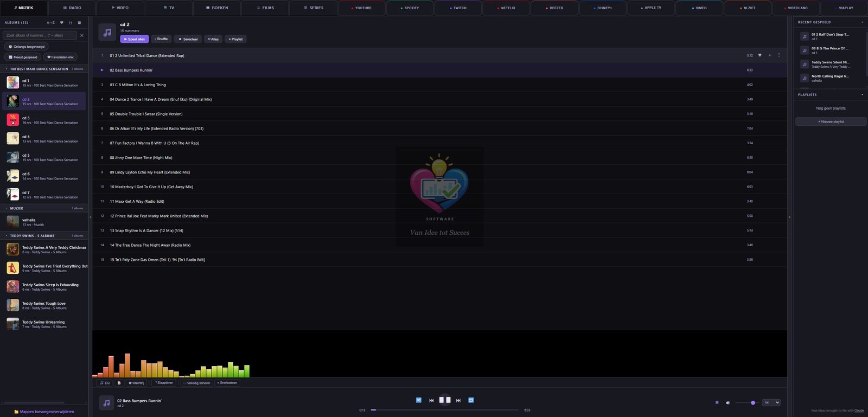
Task: Focus the album search field
Action: point(40,35)
